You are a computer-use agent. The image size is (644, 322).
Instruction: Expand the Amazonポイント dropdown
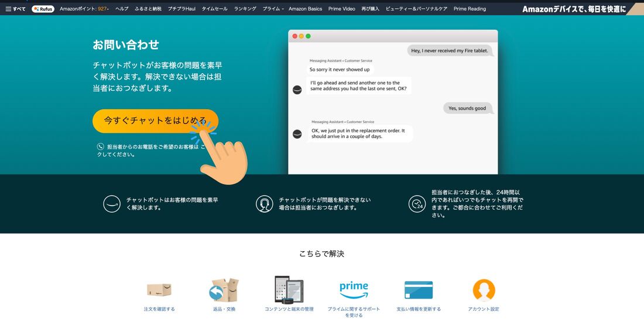(84, 9)
